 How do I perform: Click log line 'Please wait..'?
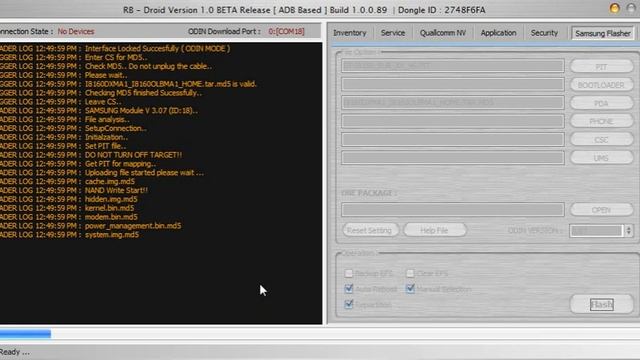pos(106,75)
